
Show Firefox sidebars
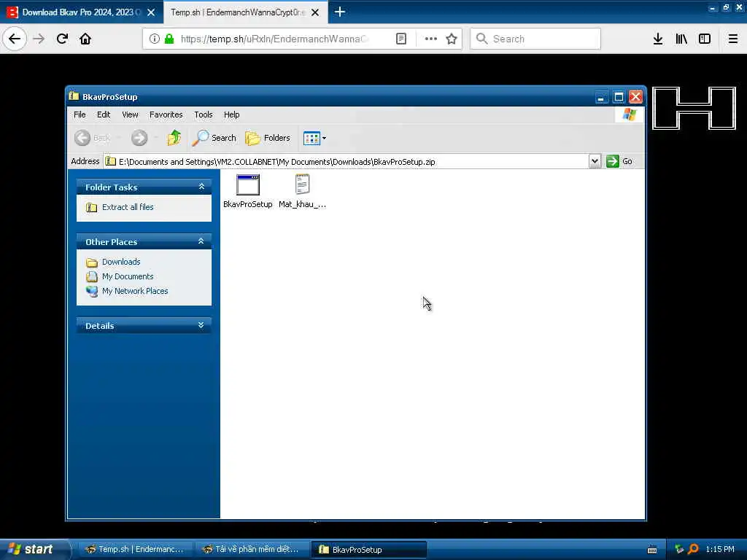pos(705,39)
